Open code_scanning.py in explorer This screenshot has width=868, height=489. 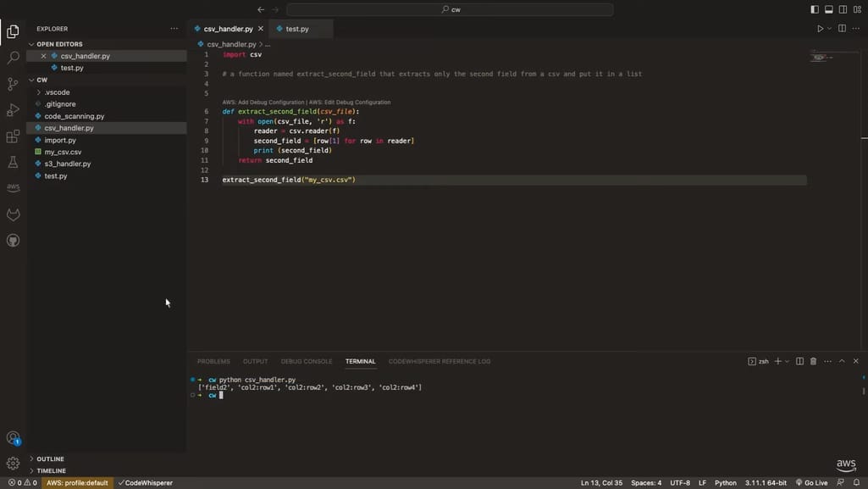[75, 116]
